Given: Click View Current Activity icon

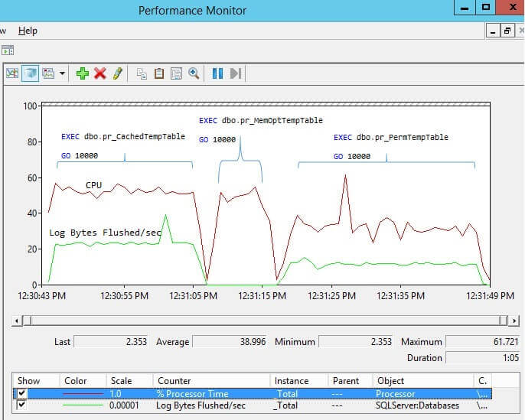Looking at the screenshot, I should [x=12, y=73].
